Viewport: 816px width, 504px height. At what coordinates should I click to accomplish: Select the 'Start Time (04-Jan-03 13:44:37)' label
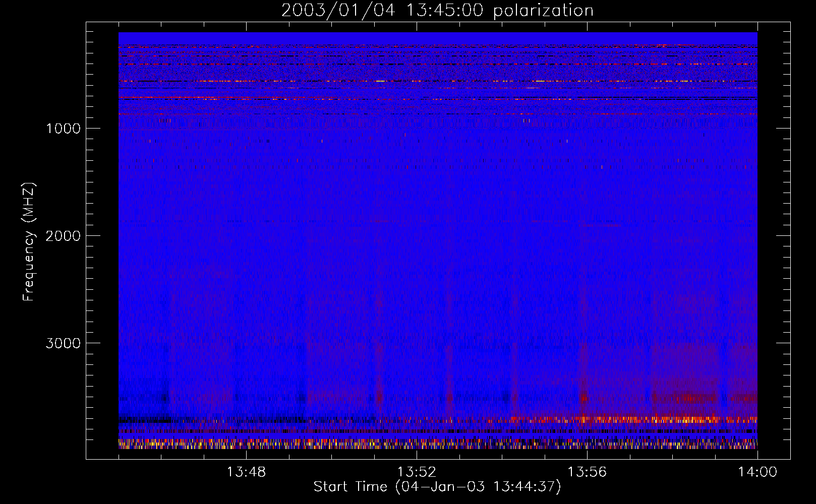click(x=437, y=487)
